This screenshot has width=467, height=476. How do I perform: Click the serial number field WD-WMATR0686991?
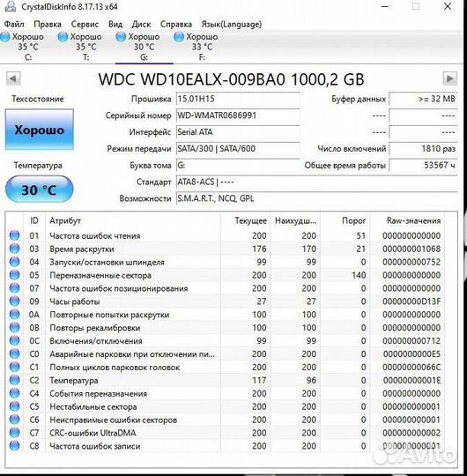(238, 115)
